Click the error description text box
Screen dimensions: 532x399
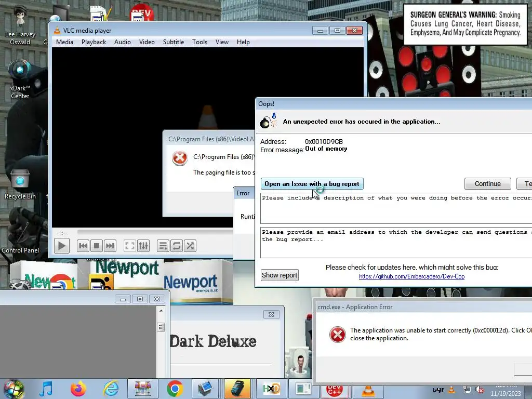tap(396, 208)
